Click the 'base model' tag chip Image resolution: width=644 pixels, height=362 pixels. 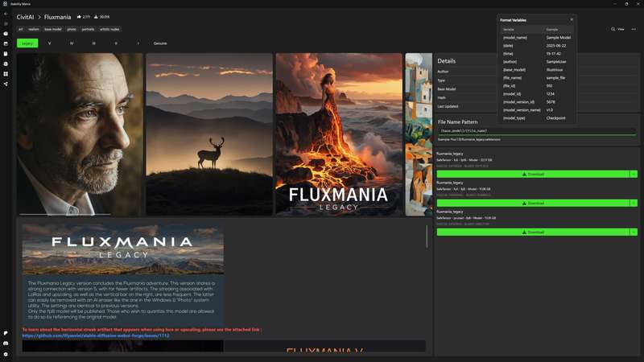pyautogui.click(x=53, y=29)
